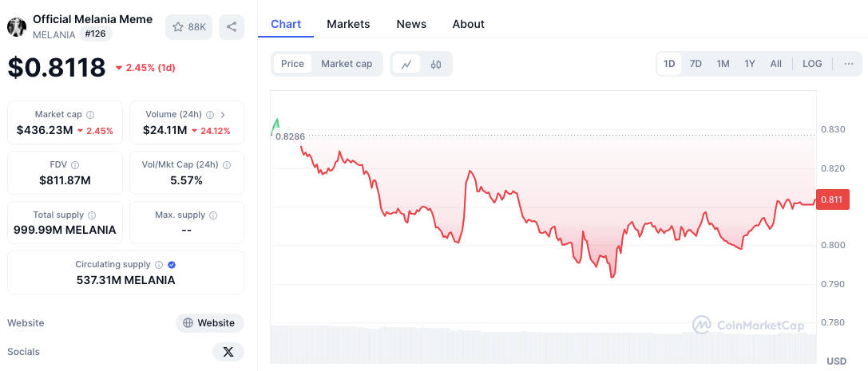Open Max. supply info icon
The image size is (868, 371).
pyautogui.click(x=213, y=215)
